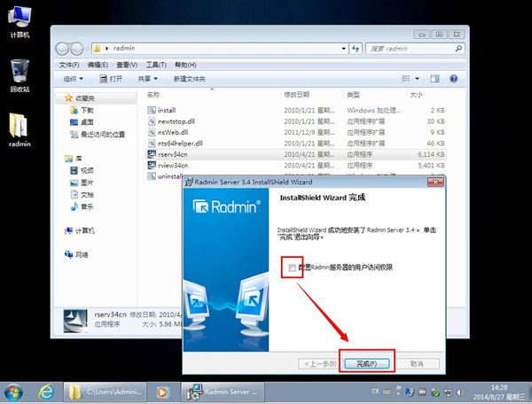
Task: Click the green shield tray icon
Action: [x=435, y=392]
